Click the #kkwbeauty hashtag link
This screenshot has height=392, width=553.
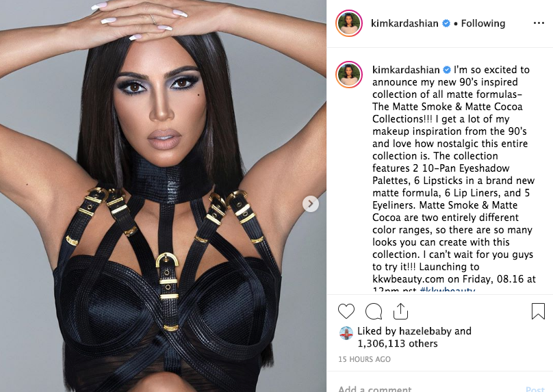tap(447, 291)
